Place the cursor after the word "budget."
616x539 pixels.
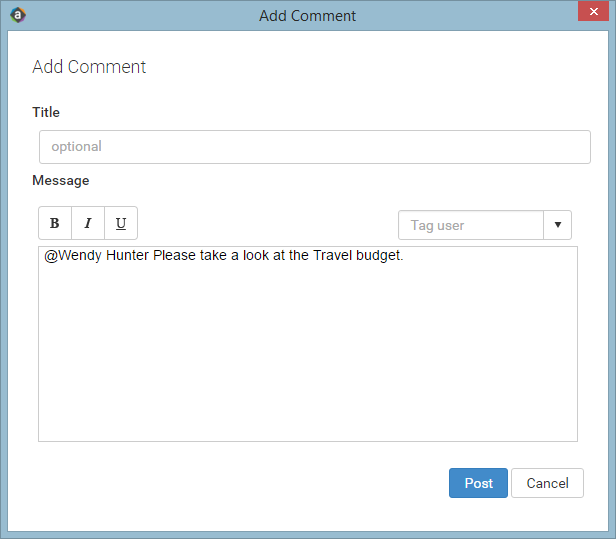(x=405, y=256)
